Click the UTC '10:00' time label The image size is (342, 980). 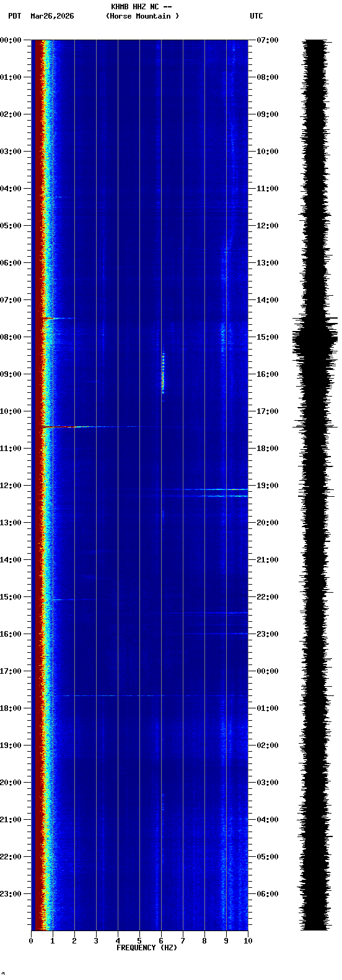coord(268,152)
